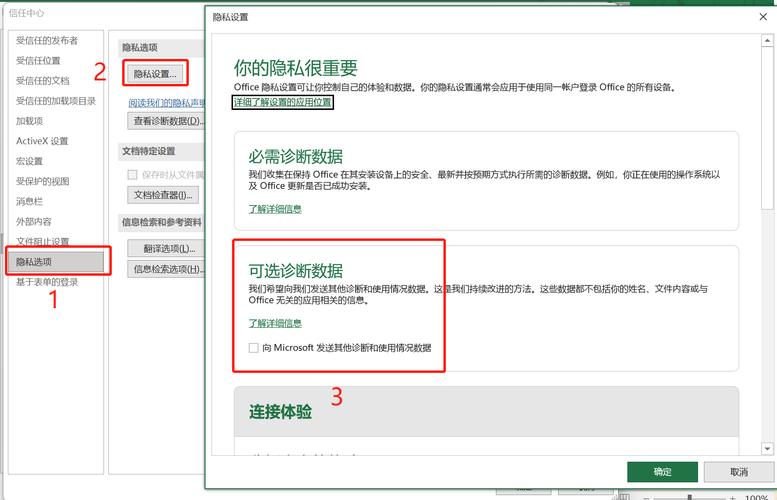777x500 pixels.
Task: Click 翻译选项(L) button
Action: (166, 249)
